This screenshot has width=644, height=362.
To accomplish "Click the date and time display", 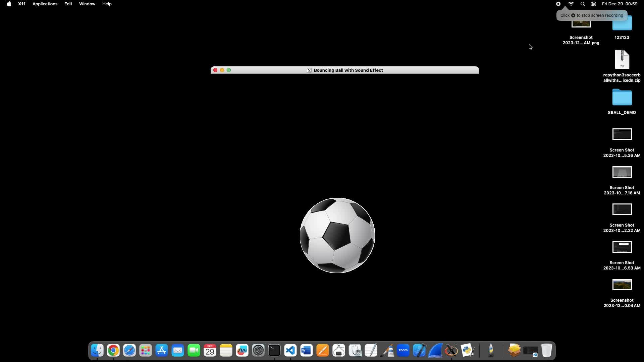I will [x=620, y=4].
